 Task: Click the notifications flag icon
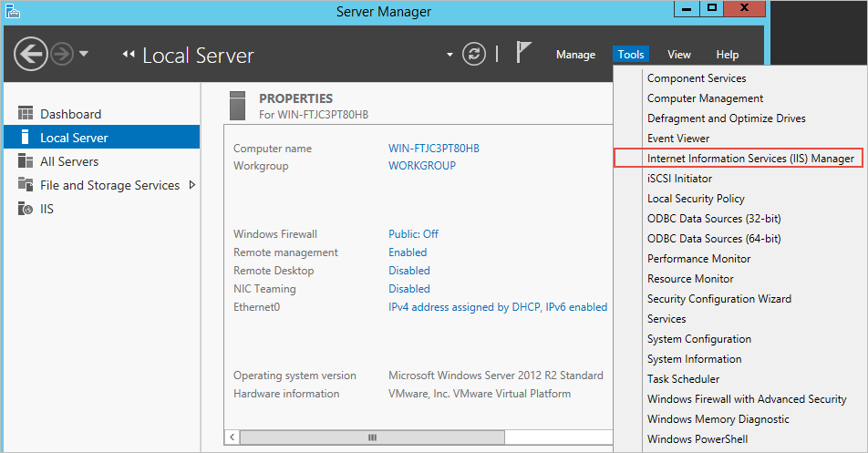(x=524, y=53)
